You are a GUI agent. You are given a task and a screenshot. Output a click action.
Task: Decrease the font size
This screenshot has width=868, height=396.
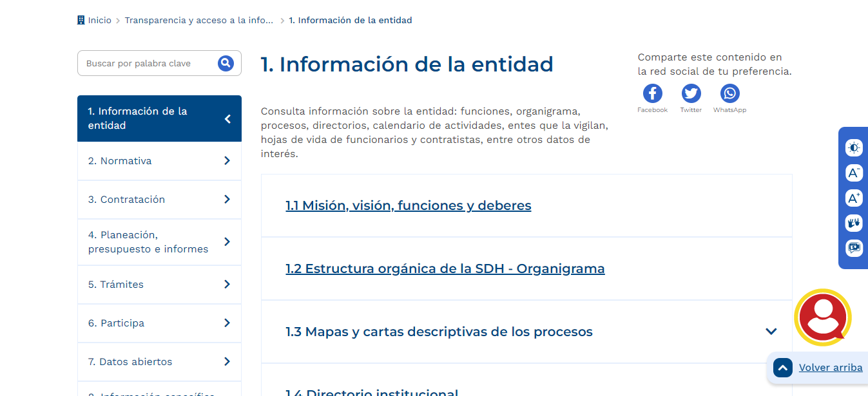[854, 173]
